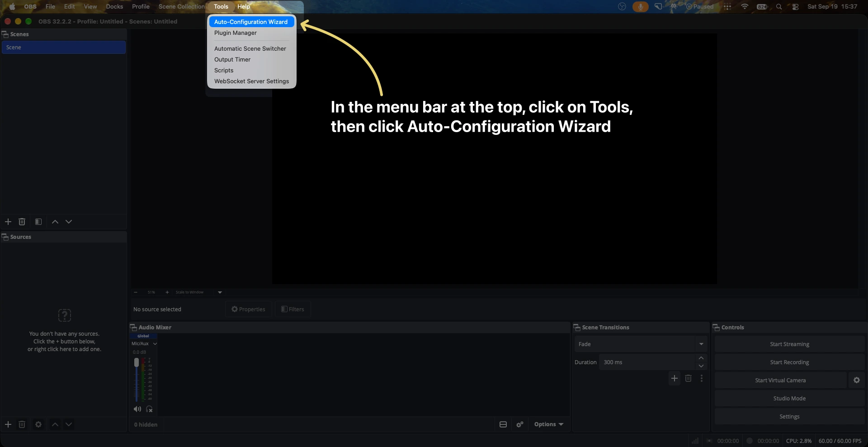Viewport: 868px width, 447px height.
Task: Select the 'Scene' item in the Scenes list
Action: tap(64, 48)
